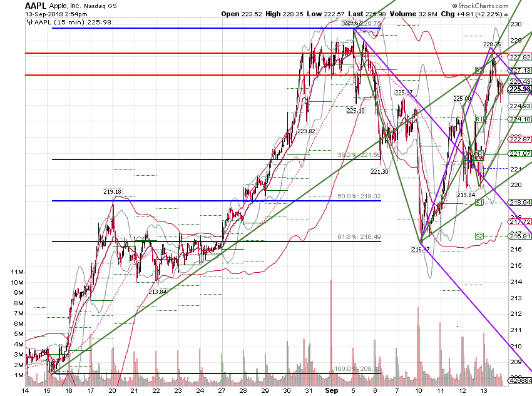Viewport: 532px width, 396px height.
Task: Click the 224.93 tag on the price axis
Action: tap(519, 106)
